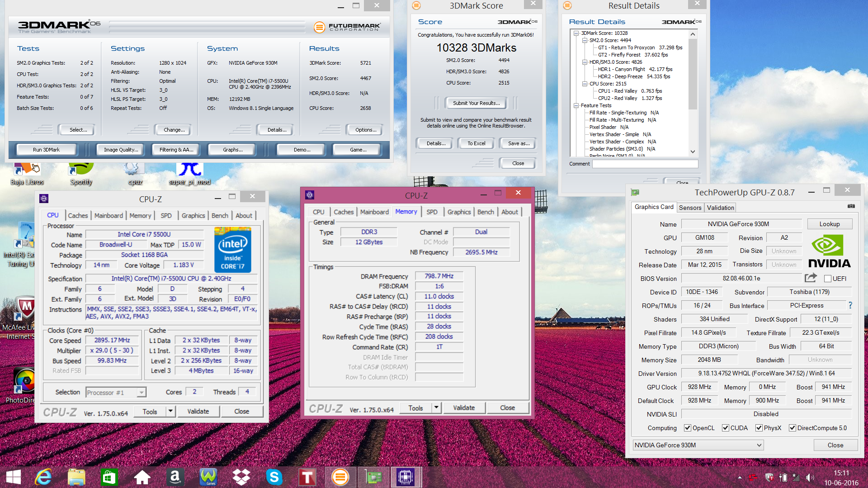868x488 pixels.
Task: Click the Bus Interface question mark icon
Action: (x=850, y=305)
